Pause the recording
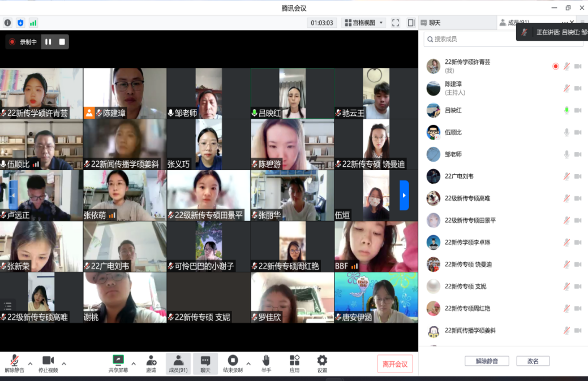Screen dimensions: 588x381 click(48, 42)
